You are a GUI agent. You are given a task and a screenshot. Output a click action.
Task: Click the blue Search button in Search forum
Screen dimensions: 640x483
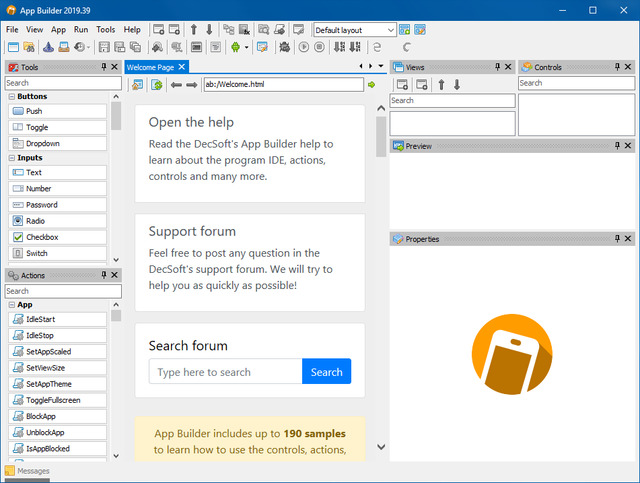[x=326, y=372]
